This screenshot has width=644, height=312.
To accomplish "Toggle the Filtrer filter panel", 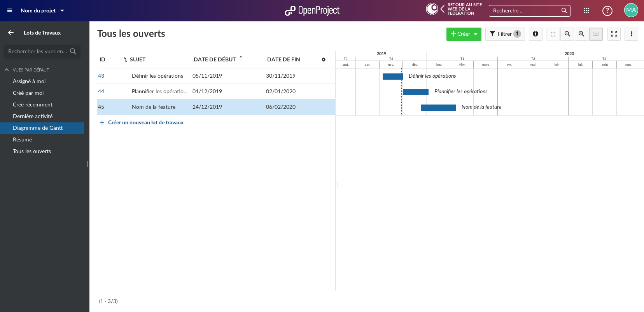I will click(x=505, y=34).
